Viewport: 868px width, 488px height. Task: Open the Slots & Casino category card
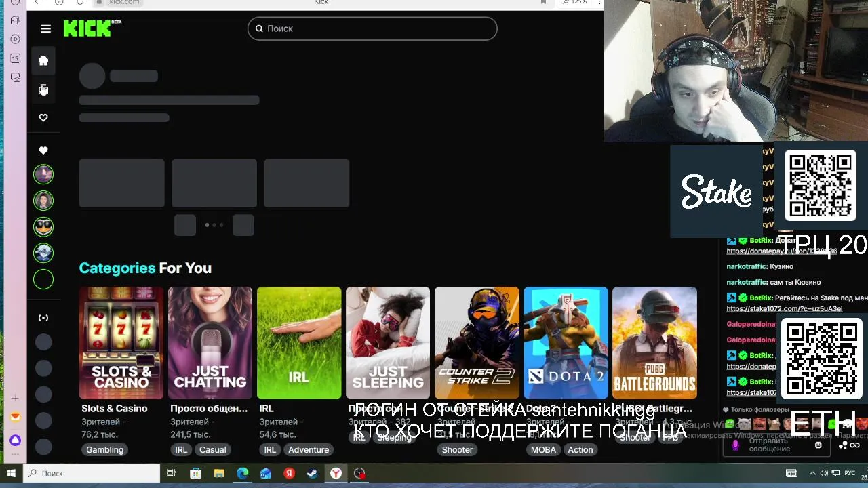[x=121, y=343]
